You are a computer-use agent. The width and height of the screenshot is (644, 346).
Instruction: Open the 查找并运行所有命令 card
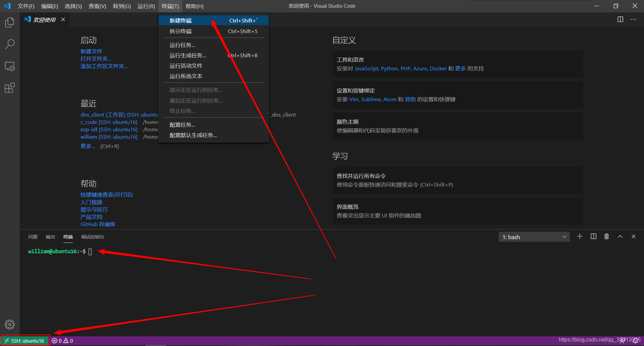click(458, 180)
